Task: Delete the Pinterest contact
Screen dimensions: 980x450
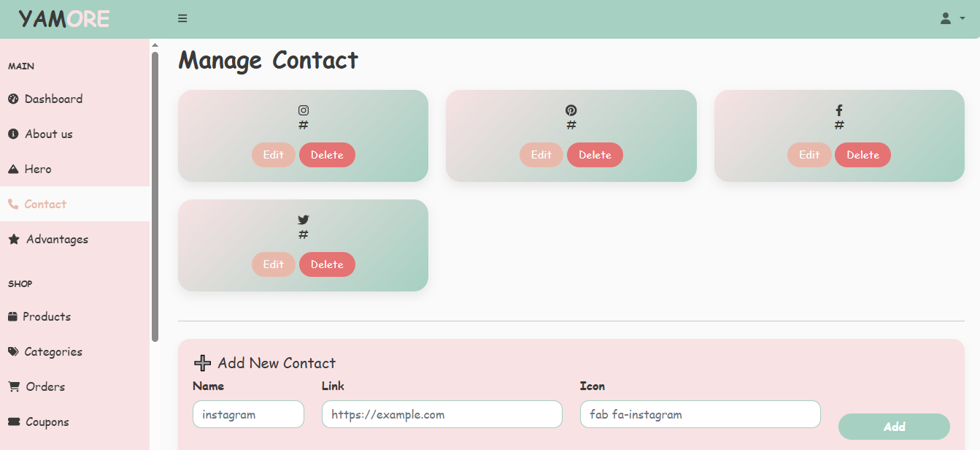Action: (x=595, y=155)
